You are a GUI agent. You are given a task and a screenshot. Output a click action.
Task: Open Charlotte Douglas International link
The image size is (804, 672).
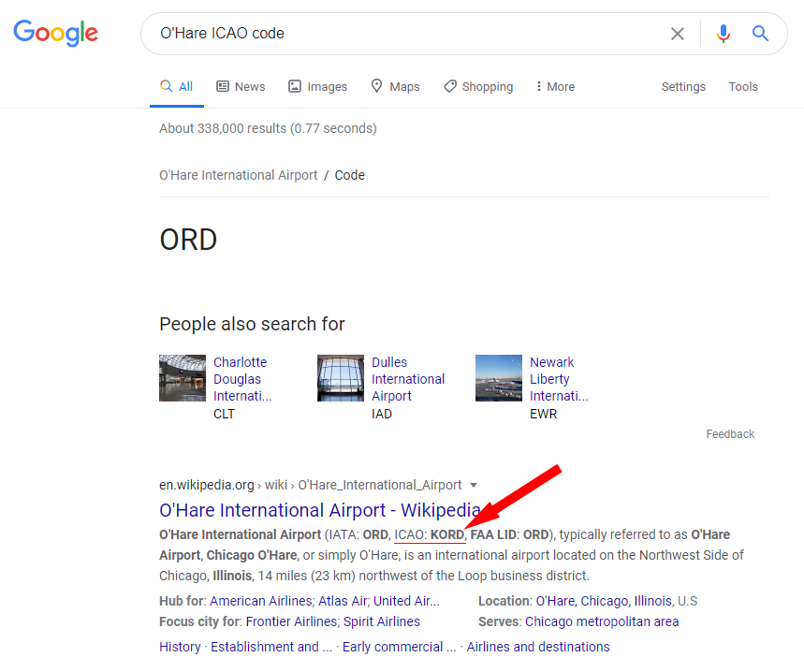[x=242, y=379]
